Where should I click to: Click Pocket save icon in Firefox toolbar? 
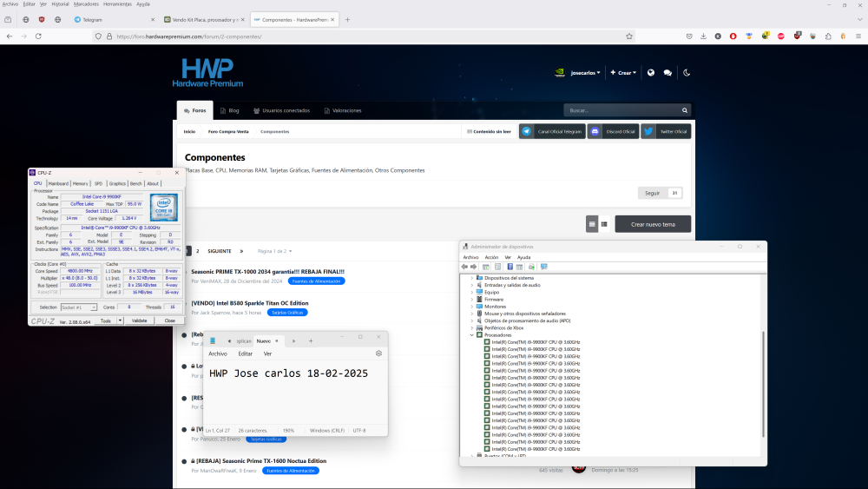689,36
